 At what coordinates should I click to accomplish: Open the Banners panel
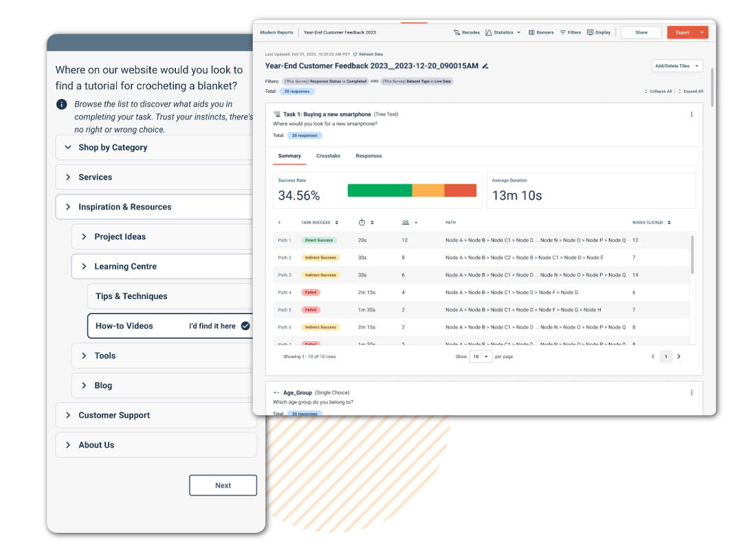coord(541,32)
